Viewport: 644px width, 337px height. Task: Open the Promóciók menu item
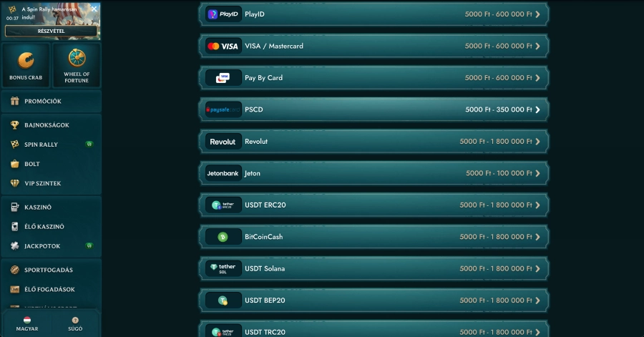click(52, 101)
